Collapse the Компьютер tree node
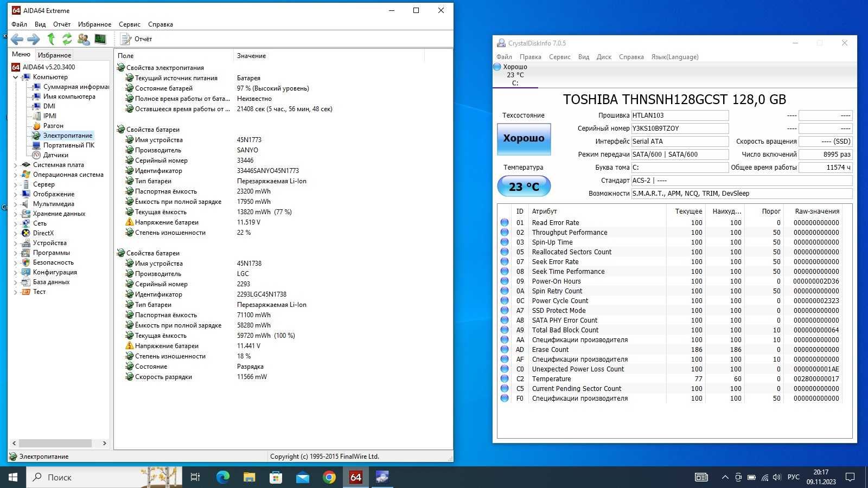 15,77
